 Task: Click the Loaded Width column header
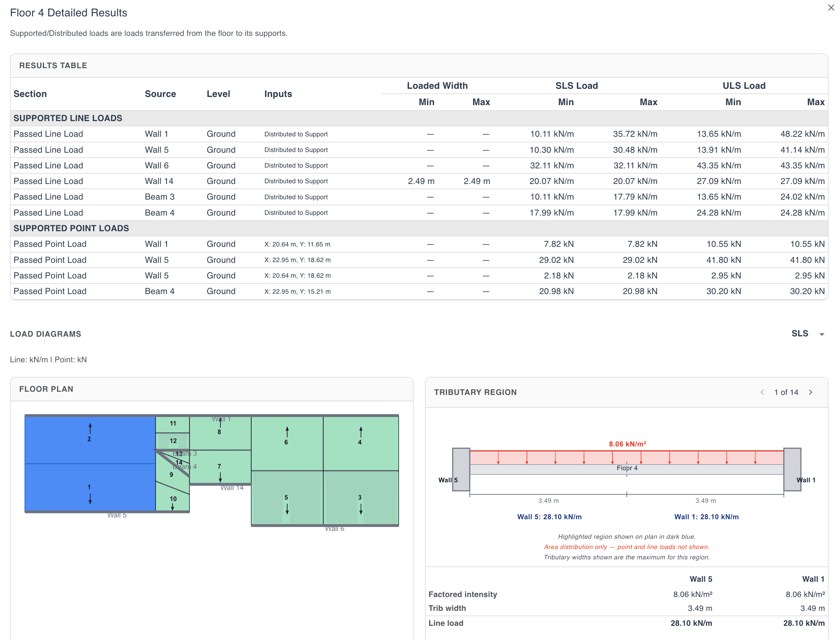coord(437,85)
